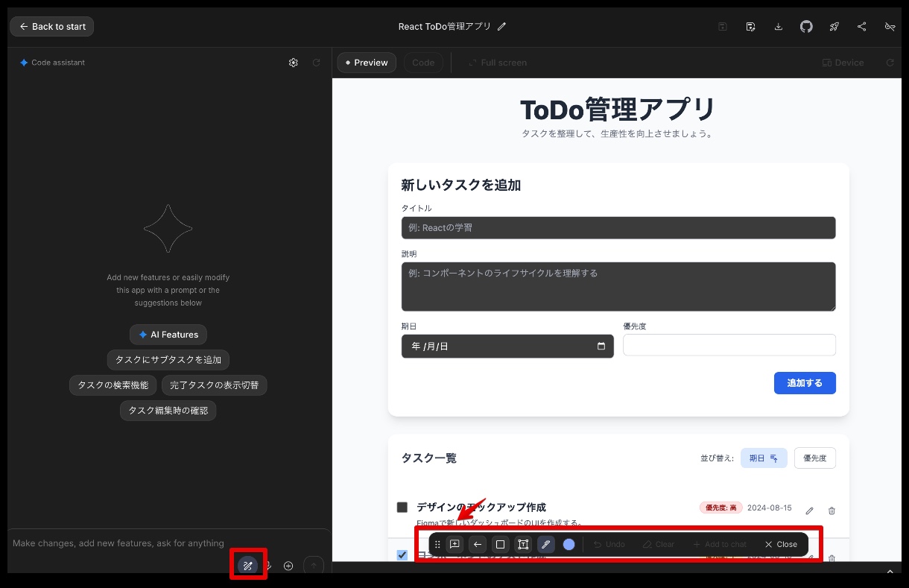Viewport: 909px width, 588px height.
Task: Select the rectangle annotation tool
Action: point(500,544)
